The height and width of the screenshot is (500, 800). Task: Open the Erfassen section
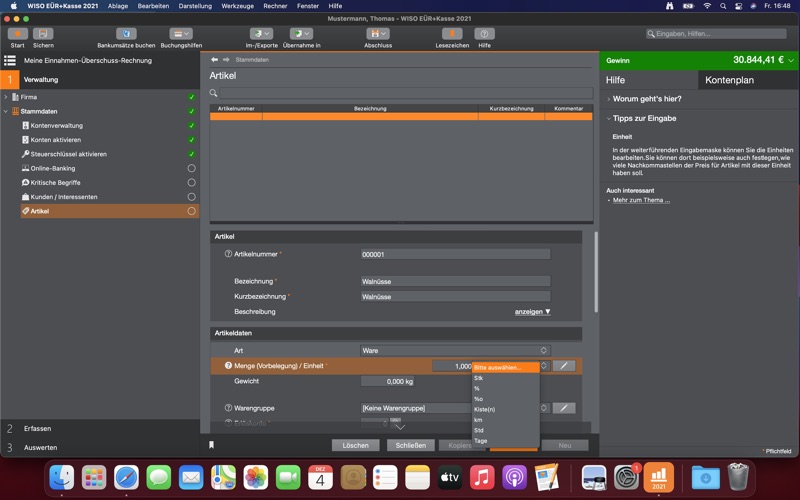(99, 429)
